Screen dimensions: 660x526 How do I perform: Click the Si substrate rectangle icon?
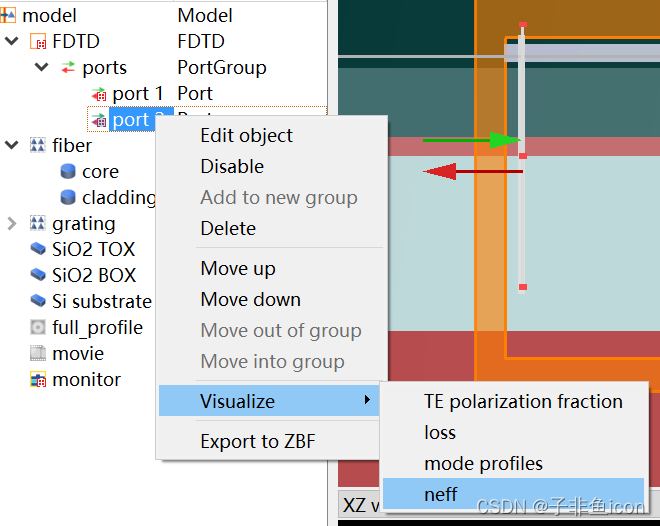38,300
